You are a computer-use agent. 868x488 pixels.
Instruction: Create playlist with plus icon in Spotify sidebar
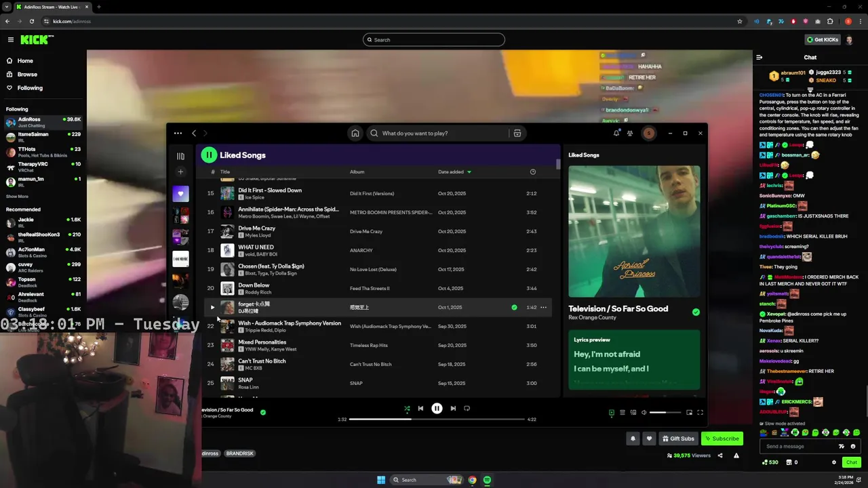[x=180, y=172]
